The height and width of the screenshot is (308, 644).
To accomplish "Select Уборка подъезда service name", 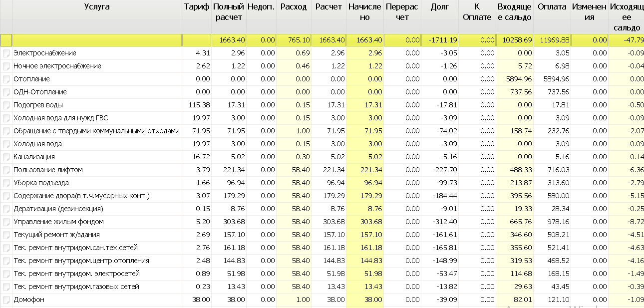I will click(x=41, y=183).
